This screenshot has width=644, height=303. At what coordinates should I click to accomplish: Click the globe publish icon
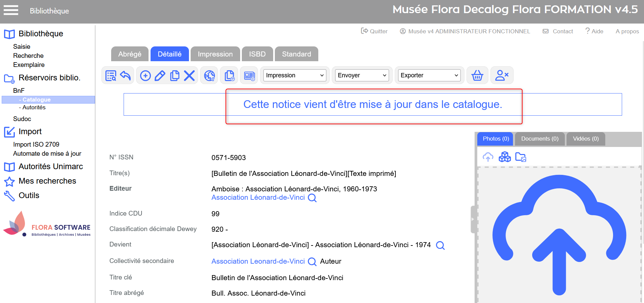210,76
